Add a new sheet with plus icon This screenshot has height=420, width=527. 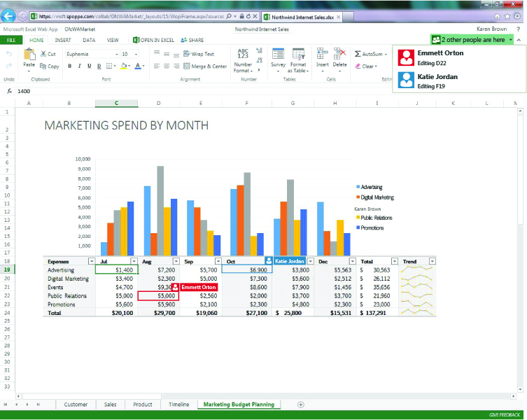click(x=301, y=405)
